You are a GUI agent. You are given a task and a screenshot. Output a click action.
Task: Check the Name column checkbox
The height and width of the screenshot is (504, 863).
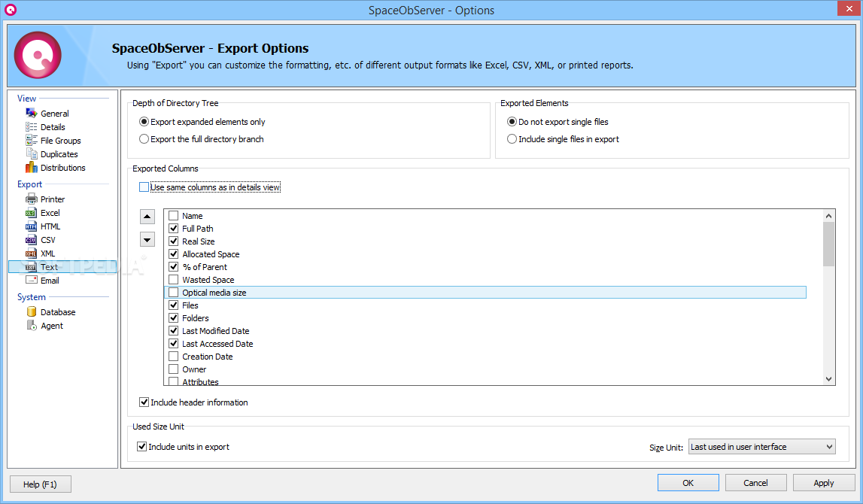click(173, 216)
